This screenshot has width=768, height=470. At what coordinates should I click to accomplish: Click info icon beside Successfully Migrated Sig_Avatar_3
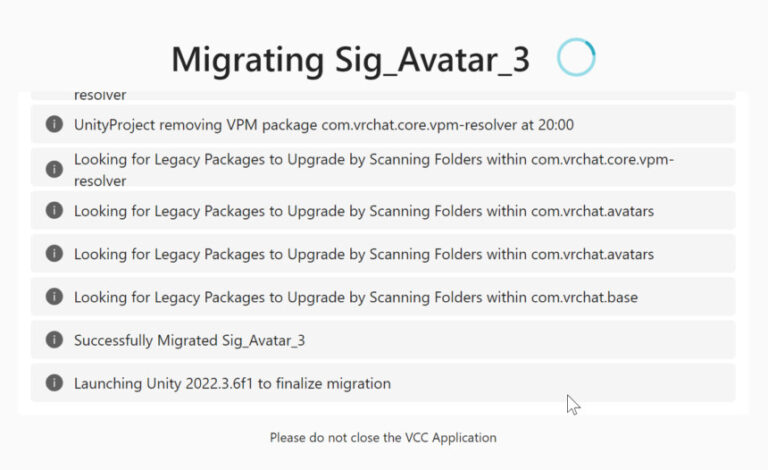pos(54,340)
